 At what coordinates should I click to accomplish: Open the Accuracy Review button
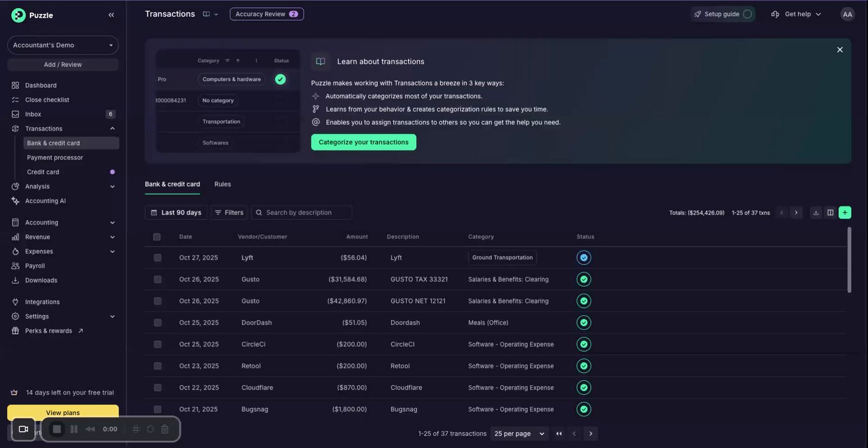pos(267,14)
